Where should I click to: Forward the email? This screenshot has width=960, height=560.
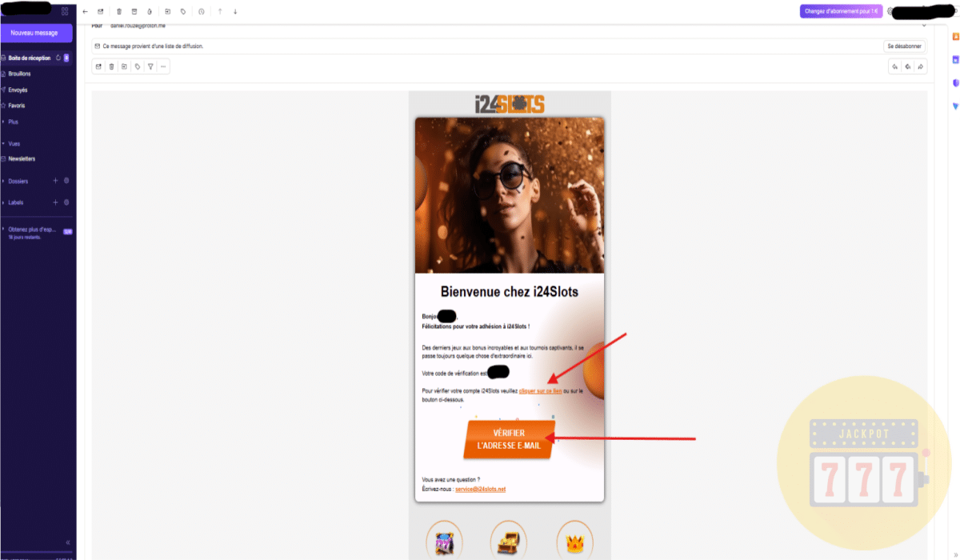pos(921,66)
